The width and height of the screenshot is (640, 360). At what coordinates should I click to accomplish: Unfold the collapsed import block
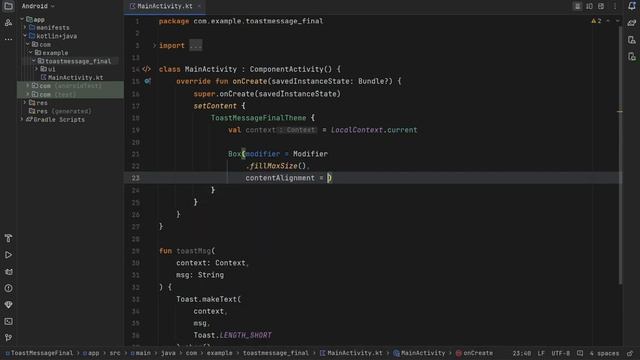pos(155,45)
